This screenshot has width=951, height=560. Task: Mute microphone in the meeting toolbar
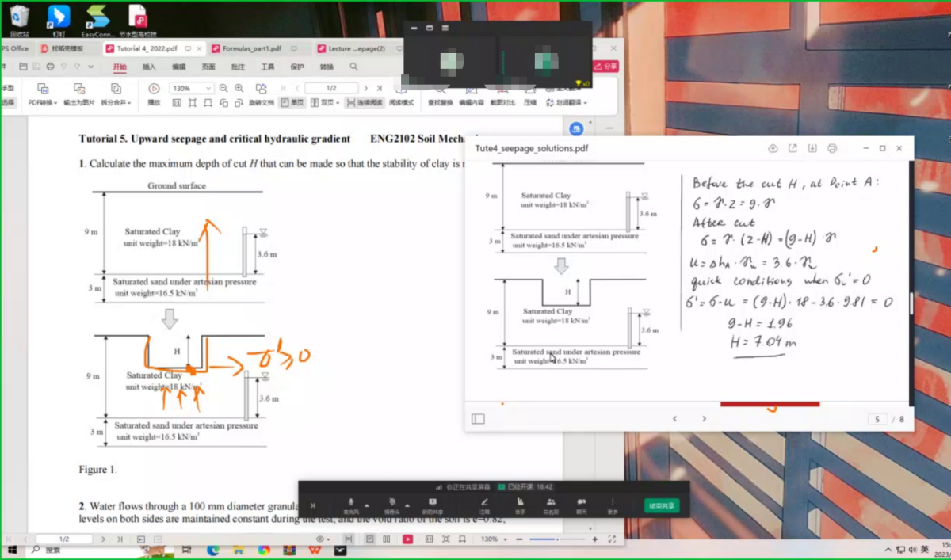351,503
